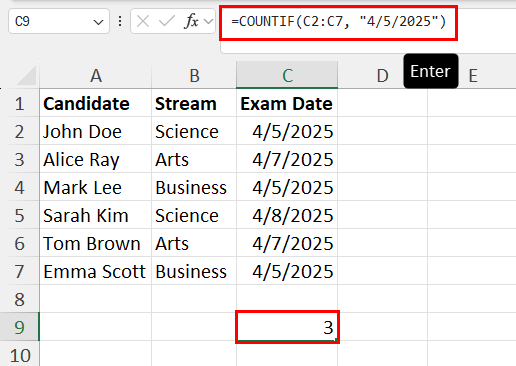This screenshot has width=516, height=366.
Task: Cancel the formula entry with X icon
Action: pyautogui.click(x=143, y=22)
